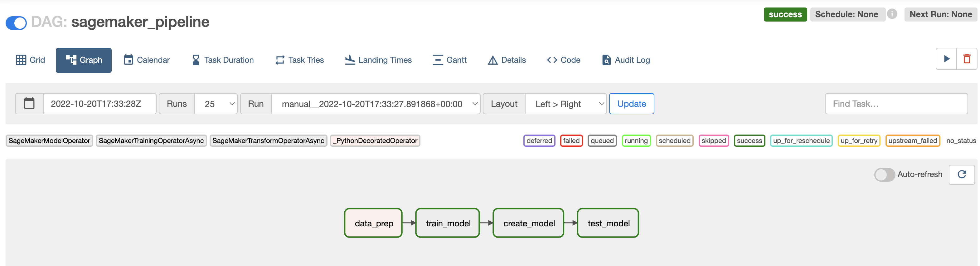Screen dimensions: 980x266
Task: Click the red Delete DAG trash icon
Action: pyautogui.click(x=967, y=59)
